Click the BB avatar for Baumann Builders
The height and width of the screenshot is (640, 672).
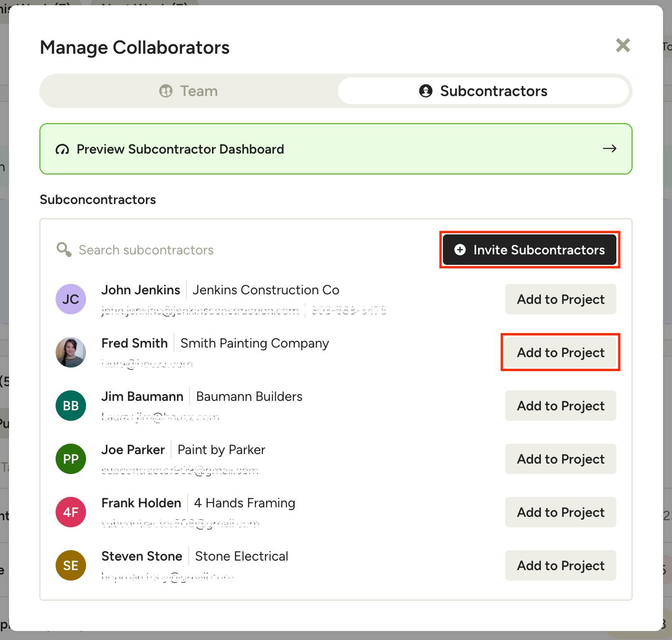pyautogui.click(x=71, y=406)
